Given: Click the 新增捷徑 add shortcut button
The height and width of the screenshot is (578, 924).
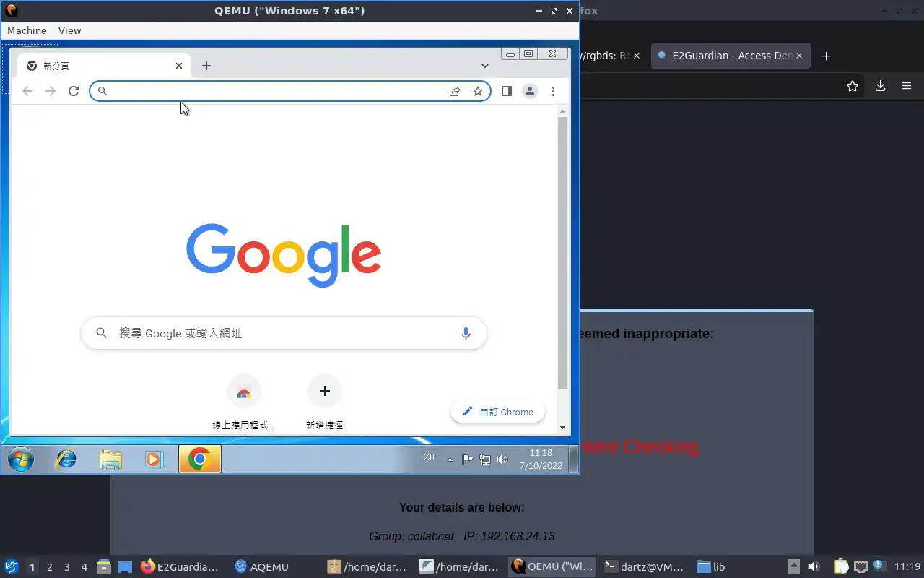Looking at the screenshot, I should 325,401.
